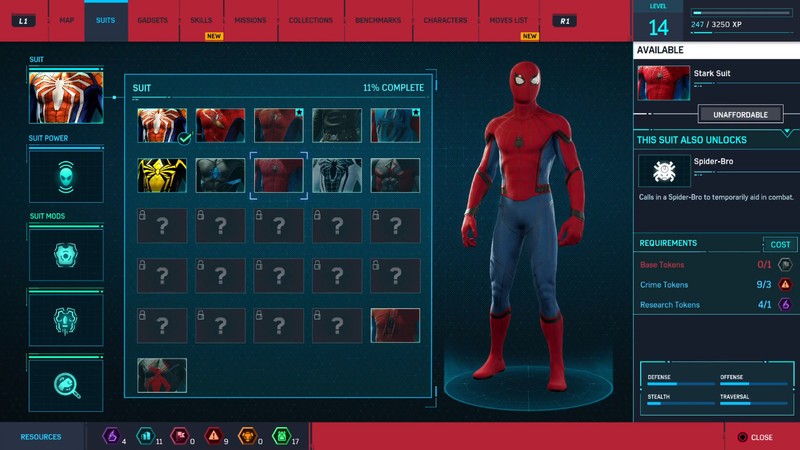Image resolution: width=800 pixels, height=450 pixels.
Task: Open the first Suit Mods slot icon
Action: pyautogui.click(x=66, y=255)
